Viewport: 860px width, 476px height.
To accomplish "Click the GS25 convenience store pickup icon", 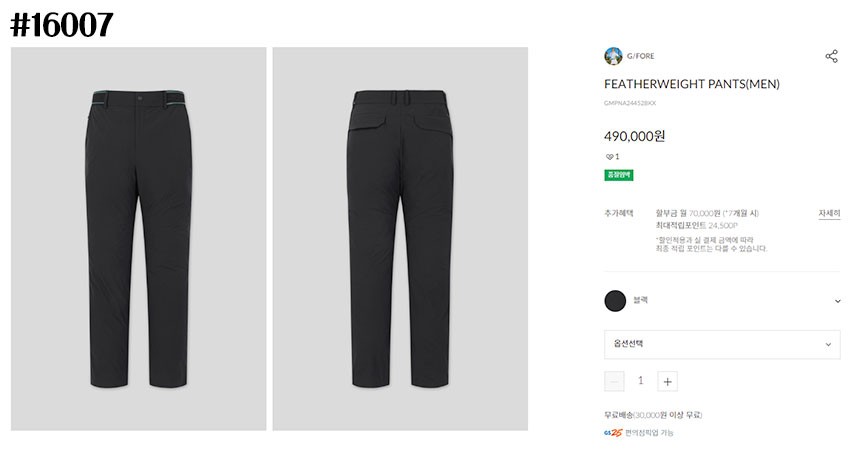I will coord(612,433).
